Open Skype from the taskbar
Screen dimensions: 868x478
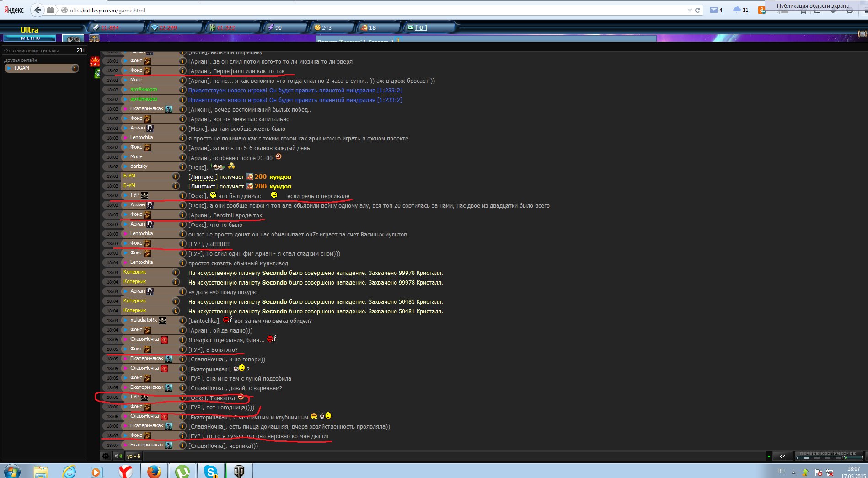211,471
